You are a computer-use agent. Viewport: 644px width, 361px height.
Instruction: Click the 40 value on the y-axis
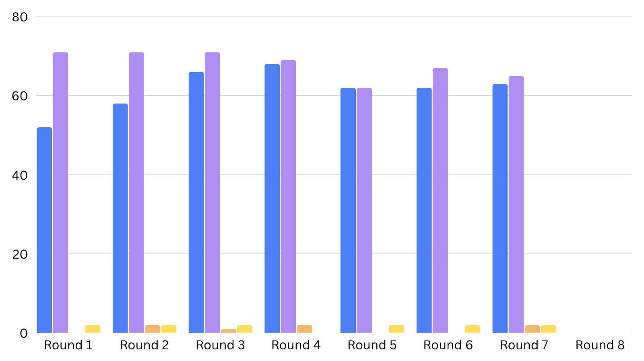pyautogui.click(x=20, y=175)
